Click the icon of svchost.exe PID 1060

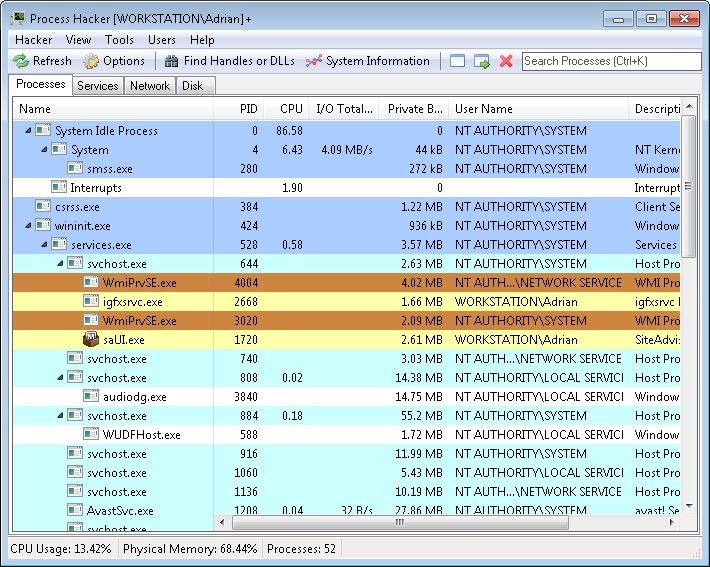[75, 472]
